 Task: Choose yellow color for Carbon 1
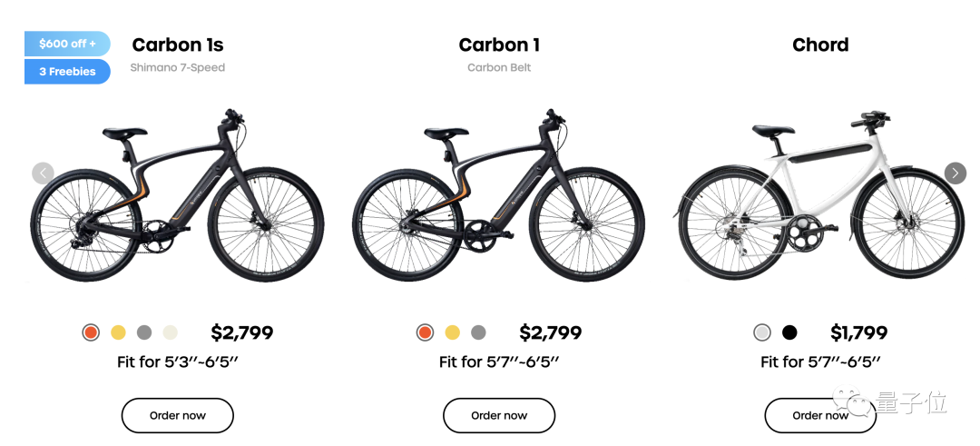[x=453, y=332]
